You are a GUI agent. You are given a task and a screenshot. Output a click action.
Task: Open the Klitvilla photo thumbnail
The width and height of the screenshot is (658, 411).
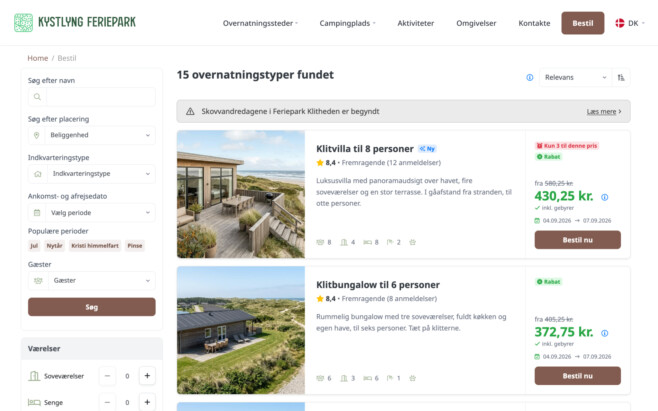click(241, 194)
